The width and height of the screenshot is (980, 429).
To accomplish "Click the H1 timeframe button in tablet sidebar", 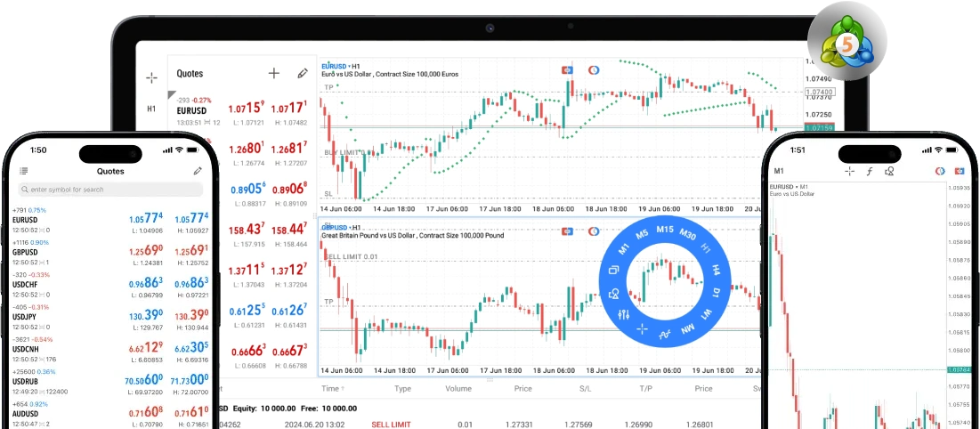I will pos(151,109).
